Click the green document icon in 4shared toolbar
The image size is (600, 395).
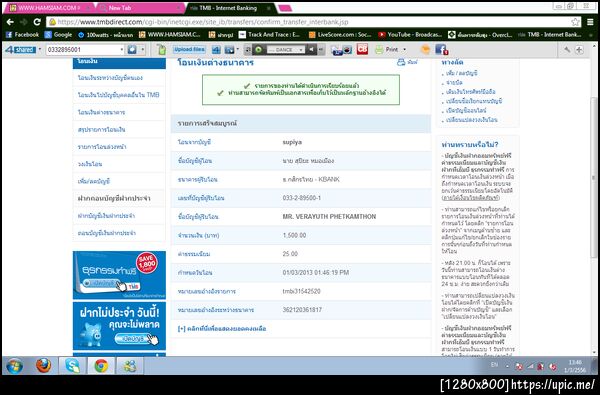162,49
